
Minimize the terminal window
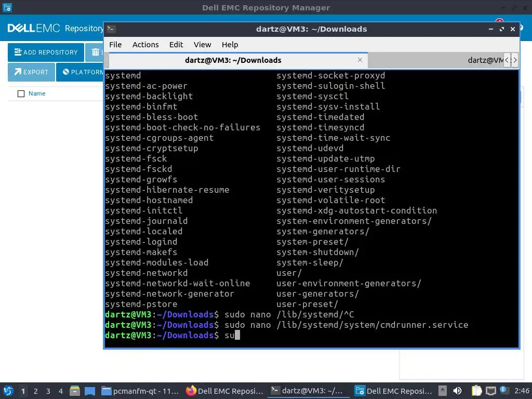coord(490,29)
